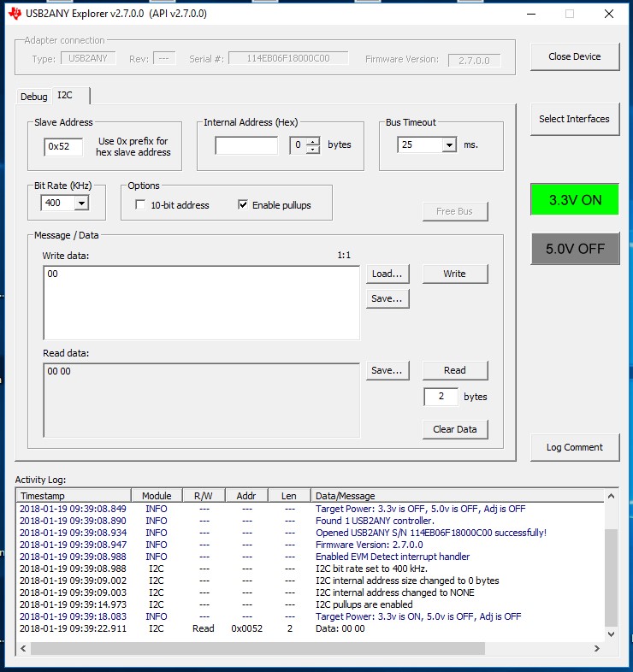Click the Module column header
The image size is (633, 672).
(157, 496)
